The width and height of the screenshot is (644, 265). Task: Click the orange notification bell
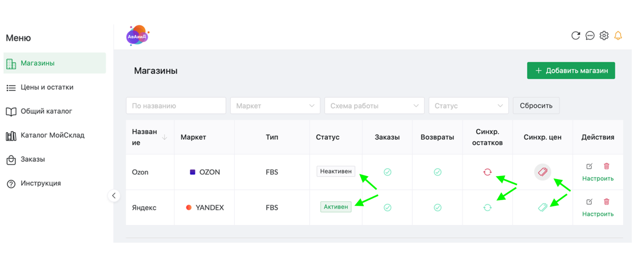[x=618, y=35]
